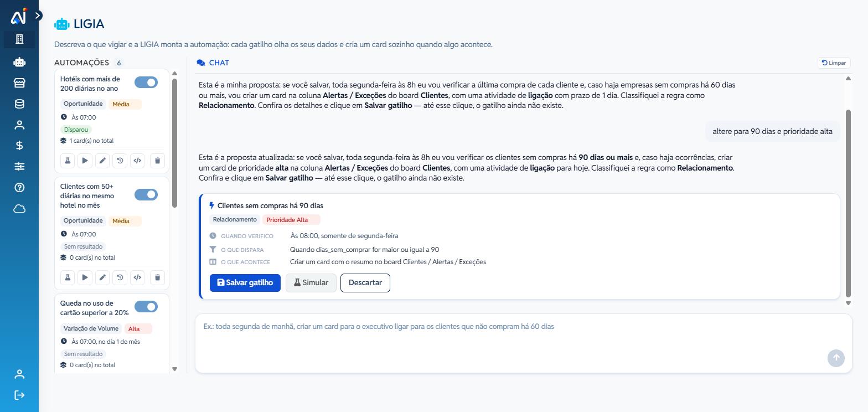Toggle off Hotéis com mais de 200 diárias automation
The height and width of the screenshot is (412, 868).
click(146, 83)
